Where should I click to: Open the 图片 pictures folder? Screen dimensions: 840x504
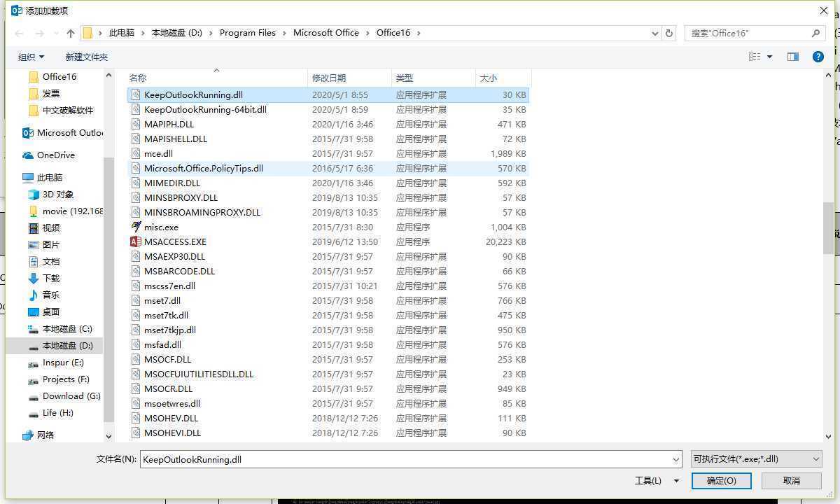[44, 244]
